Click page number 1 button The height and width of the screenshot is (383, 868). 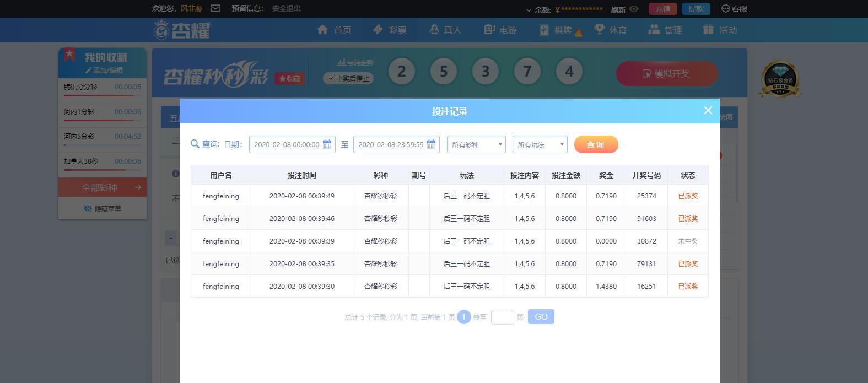(464, 317)
